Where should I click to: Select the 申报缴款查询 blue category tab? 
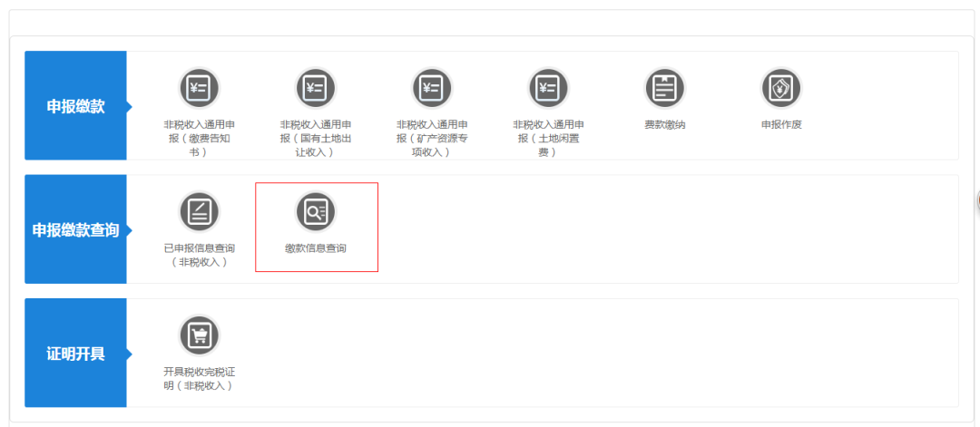[75, 229]
